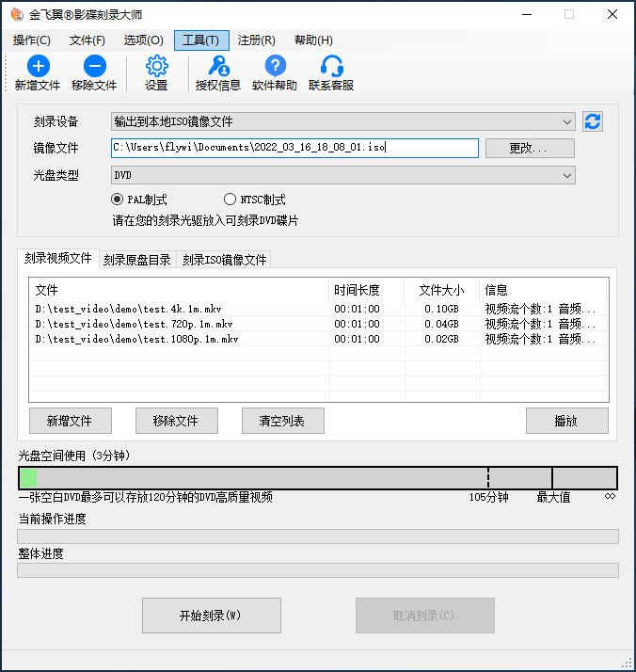Click the 镜像文件 path input field
Image resolution: width=636 pixels, height=672 pixels.
coord(294,148)
